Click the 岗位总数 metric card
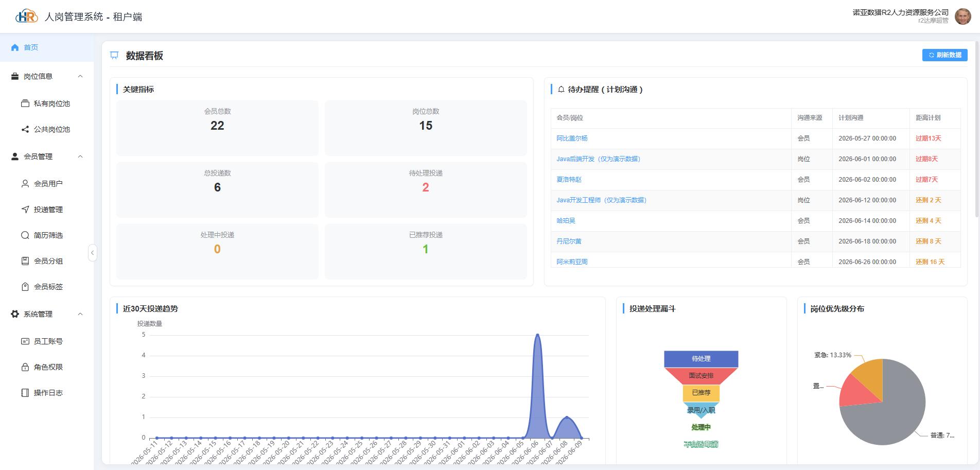Image resolution: width=980 pixels, height=470 pixels. [x=426, y=128]
